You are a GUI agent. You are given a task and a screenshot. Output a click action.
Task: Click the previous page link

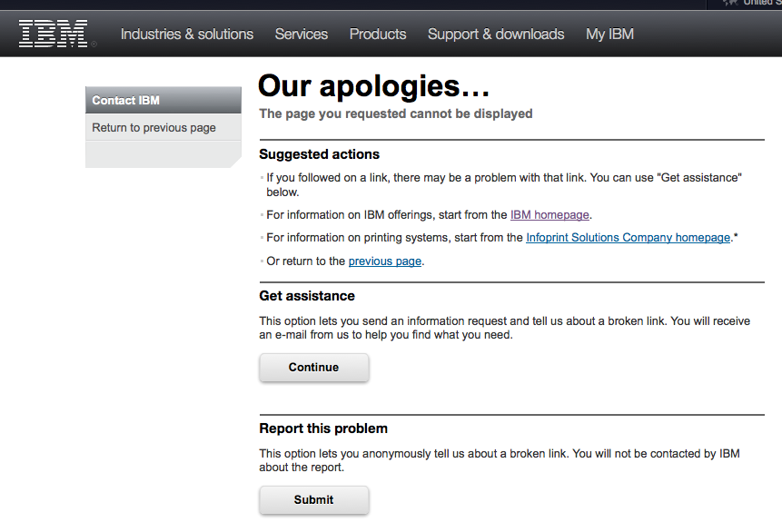384,261
